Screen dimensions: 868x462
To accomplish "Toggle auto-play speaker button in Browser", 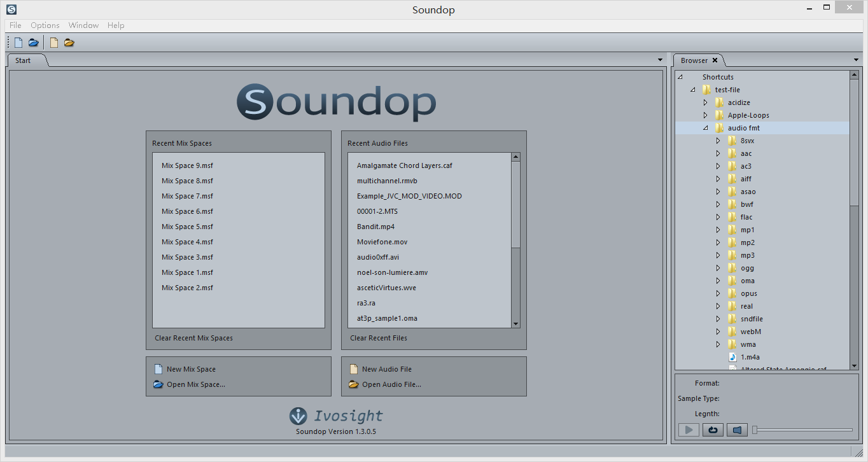I will pos(737,430).
